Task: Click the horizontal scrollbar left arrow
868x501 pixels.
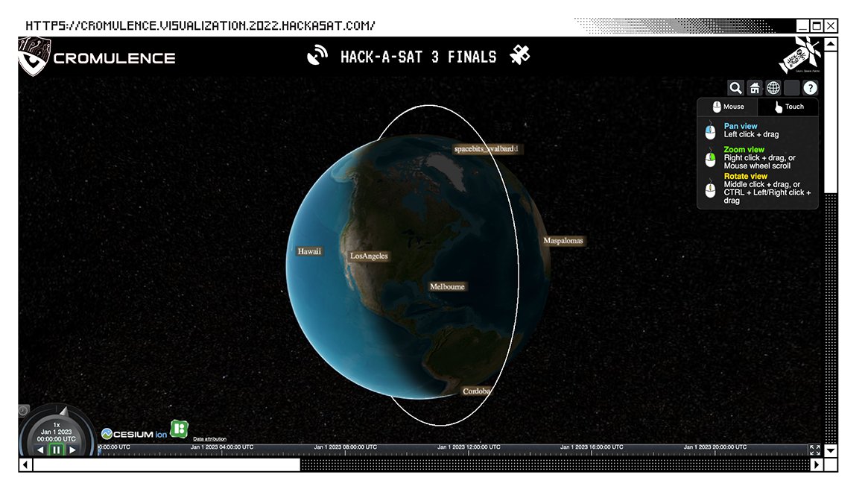Action: [x=25, y=464]
